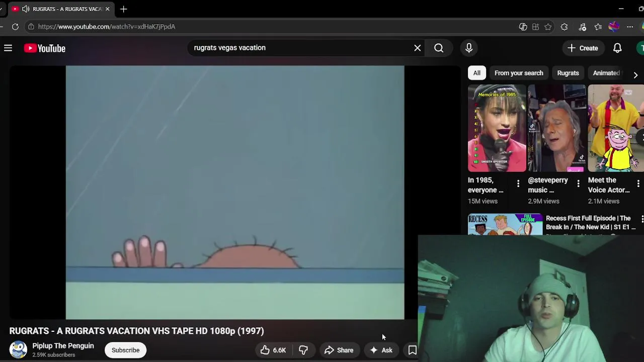Open 'Meet the Voice Actor' short thumbnail
Screen dimensions: 644x362
(616, 128)
